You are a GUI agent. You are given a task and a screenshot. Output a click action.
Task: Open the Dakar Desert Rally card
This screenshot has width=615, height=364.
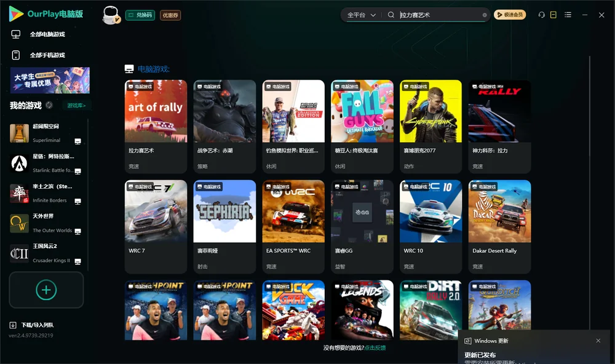pos(499,226)
